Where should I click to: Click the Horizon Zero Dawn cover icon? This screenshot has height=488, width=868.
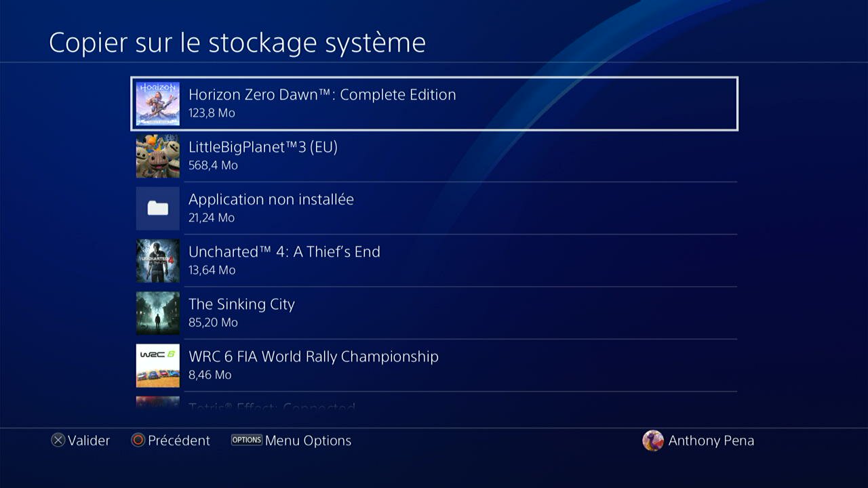coord(158,104)
